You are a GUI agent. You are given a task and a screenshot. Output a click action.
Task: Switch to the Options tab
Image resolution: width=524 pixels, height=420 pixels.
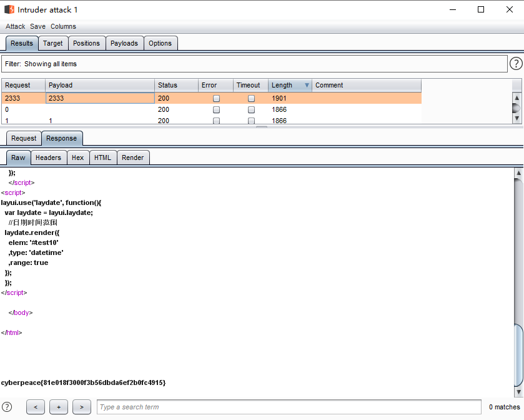[x=160, y=43]
